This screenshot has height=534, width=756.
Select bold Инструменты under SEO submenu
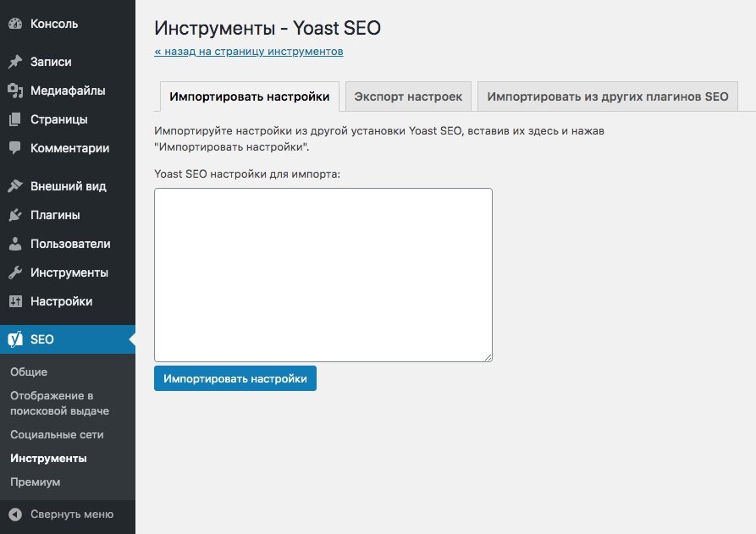49,459
